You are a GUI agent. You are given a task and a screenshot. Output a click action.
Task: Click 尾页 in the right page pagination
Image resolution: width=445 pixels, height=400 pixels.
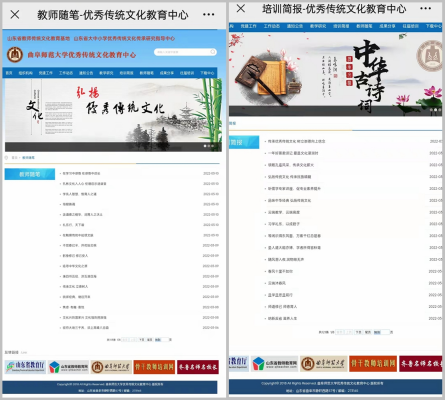coord(368,332)
